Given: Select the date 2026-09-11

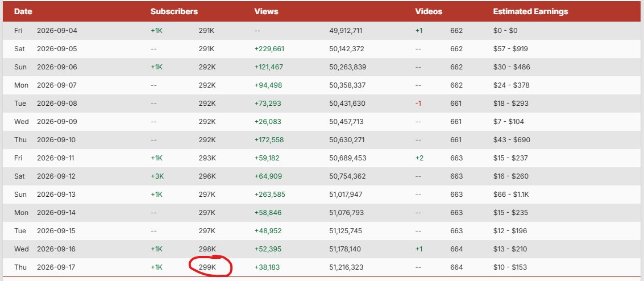Looking at the screenshot, I should click(x=57, y=158).
